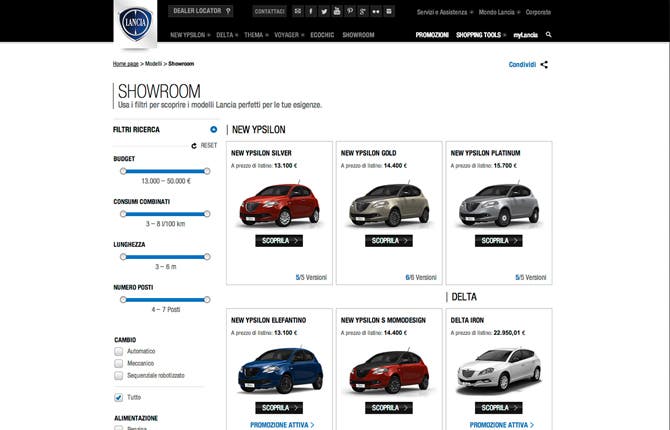Open Lancia's YouTube channel icon
Image resolution: width=670 pixels, height=430 pixels.
coord(337,11)
